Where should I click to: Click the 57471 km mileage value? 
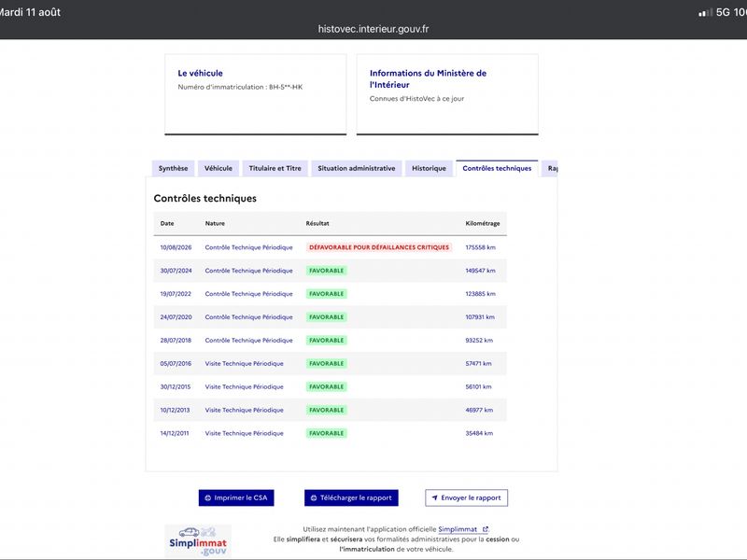[478, 363]
